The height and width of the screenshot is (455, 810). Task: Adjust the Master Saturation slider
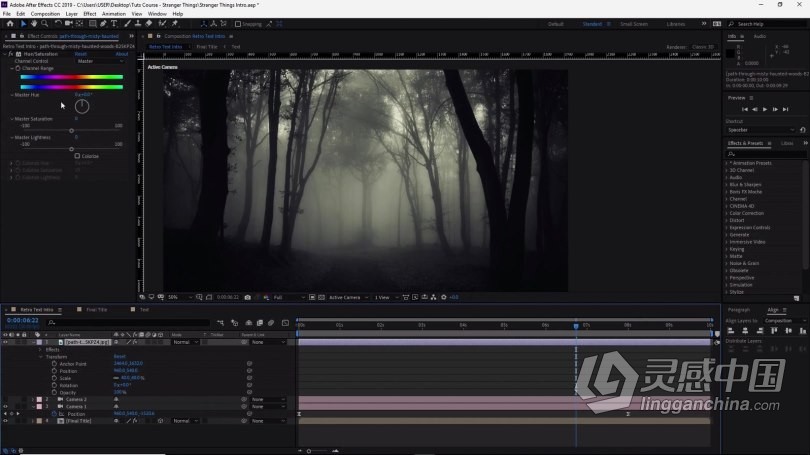point(71,130)
